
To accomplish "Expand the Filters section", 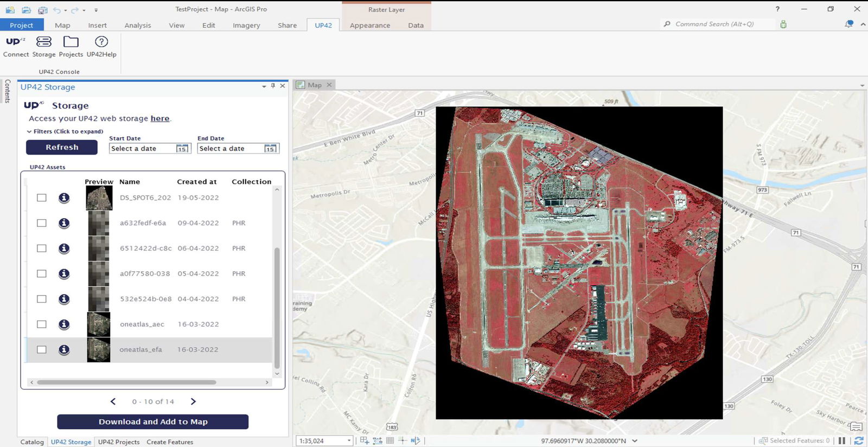I will [65, 131].
